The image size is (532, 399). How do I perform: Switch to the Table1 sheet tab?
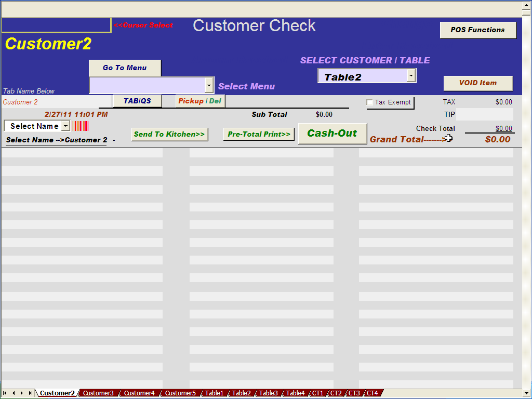(x=214, y=393)
